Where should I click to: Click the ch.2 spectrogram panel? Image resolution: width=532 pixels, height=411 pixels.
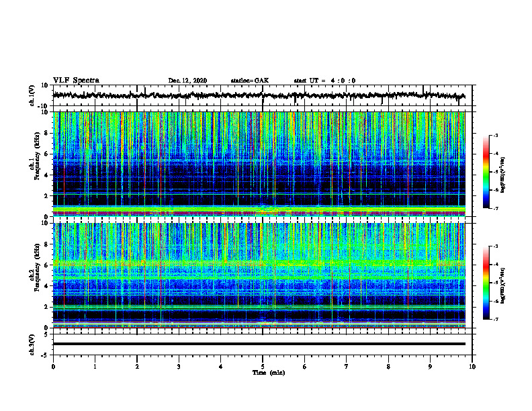point(259,275)
